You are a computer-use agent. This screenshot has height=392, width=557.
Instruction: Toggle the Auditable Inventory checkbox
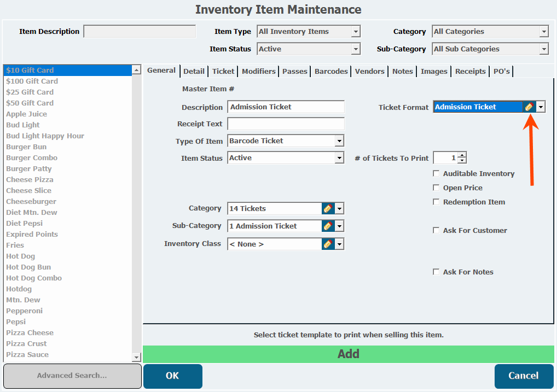pos(436,174)
